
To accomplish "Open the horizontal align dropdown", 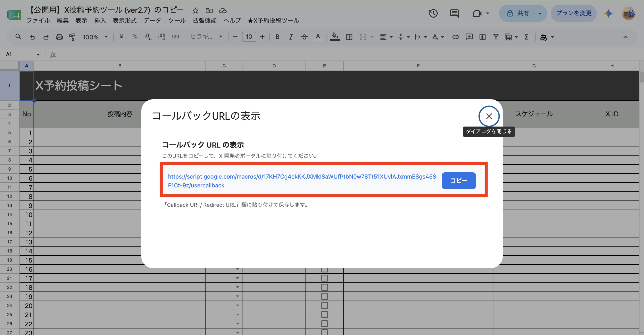I will pyautogui.click(x=386, y=37).
